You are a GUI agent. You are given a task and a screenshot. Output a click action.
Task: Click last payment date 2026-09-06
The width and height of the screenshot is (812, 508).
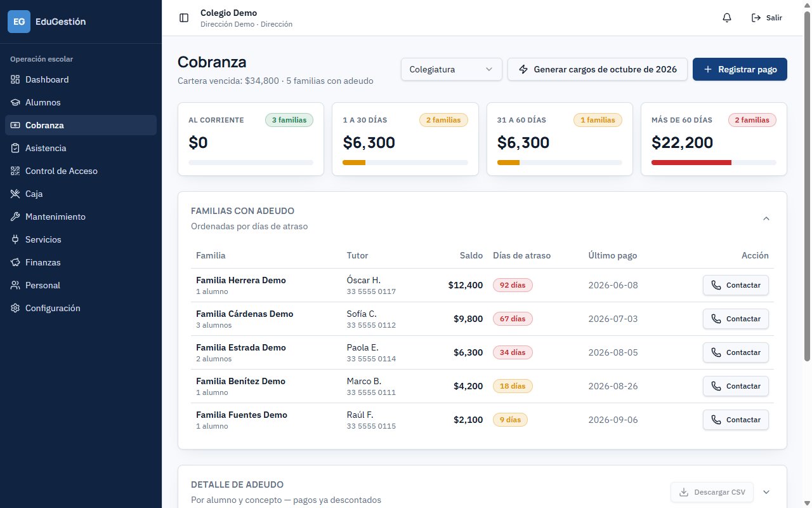(x=613, y=420)
